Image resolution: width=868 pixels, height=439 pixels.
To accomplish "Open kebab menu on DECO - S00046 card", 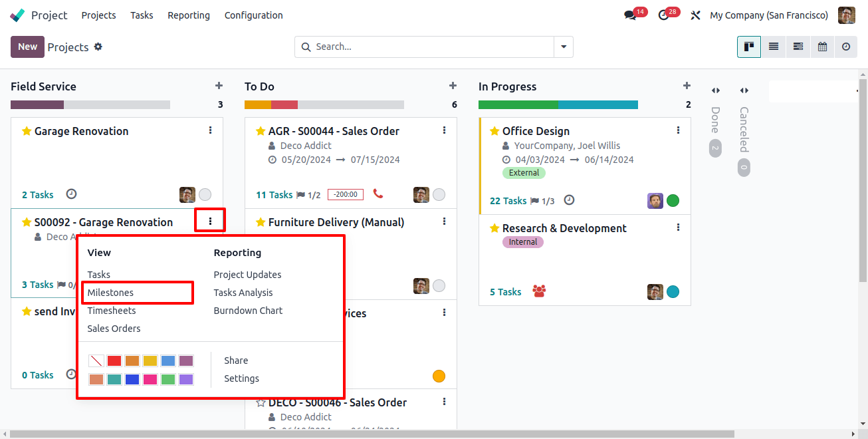I will (x=445, y=402).
